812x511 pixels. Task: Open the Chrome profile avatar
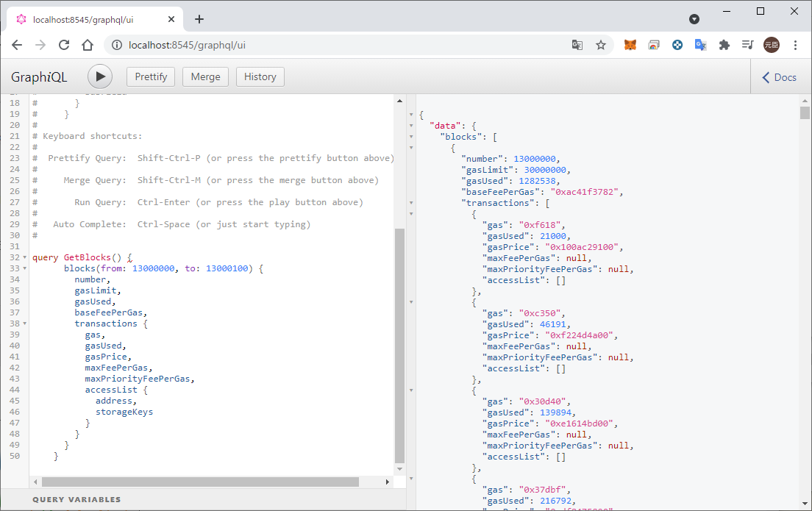tap(772, 45)
